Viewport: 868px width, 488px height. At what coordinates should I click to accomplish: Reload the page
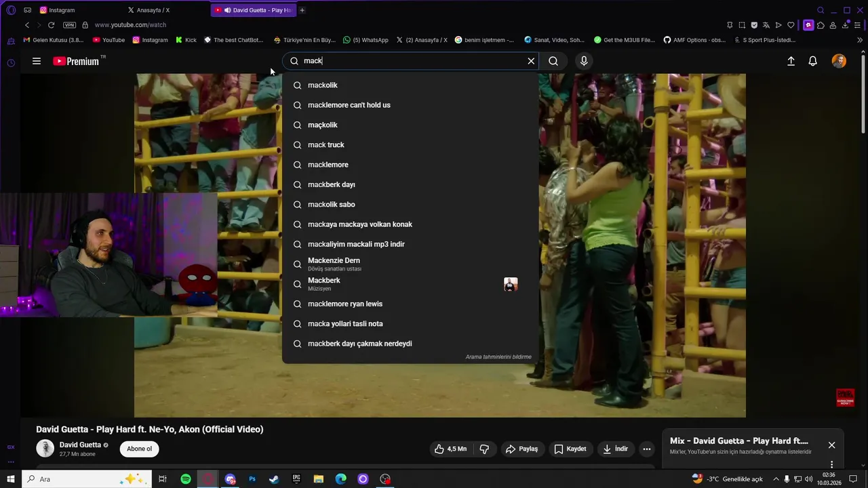51,25
